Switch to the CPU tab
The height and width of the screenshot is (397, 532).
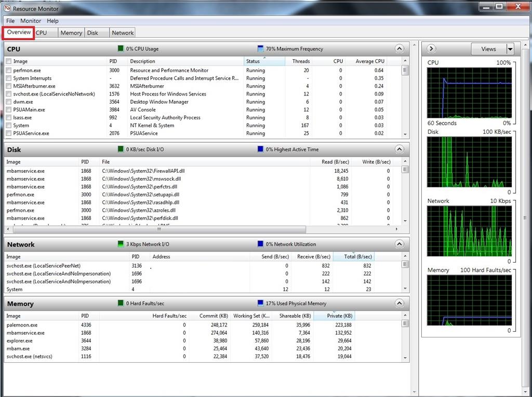(46, 33)
